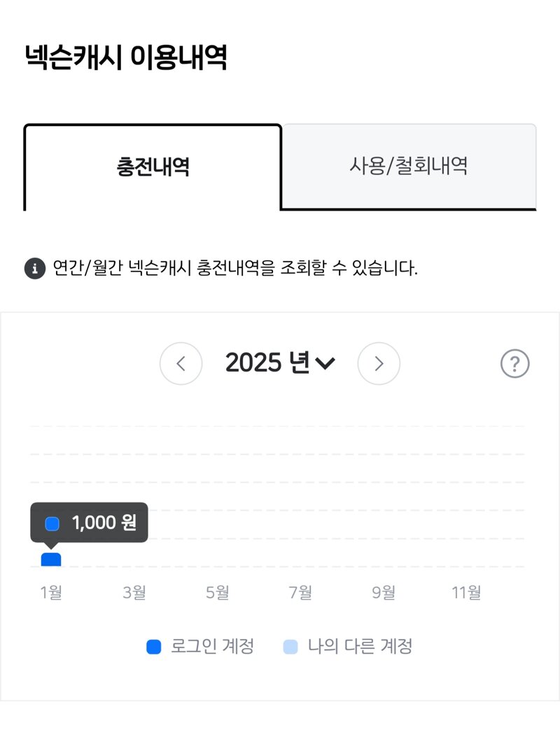Click the blue square inside the 1,000 원 tooltip

point(52,523)
